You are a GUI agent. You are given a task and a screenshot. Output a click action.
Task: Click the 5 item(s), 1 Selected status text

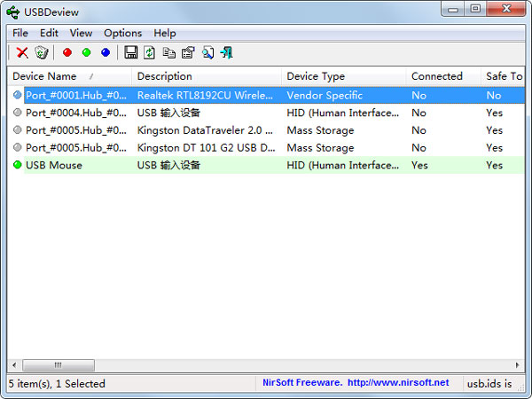pyautogui.click(x=57, y=384)
